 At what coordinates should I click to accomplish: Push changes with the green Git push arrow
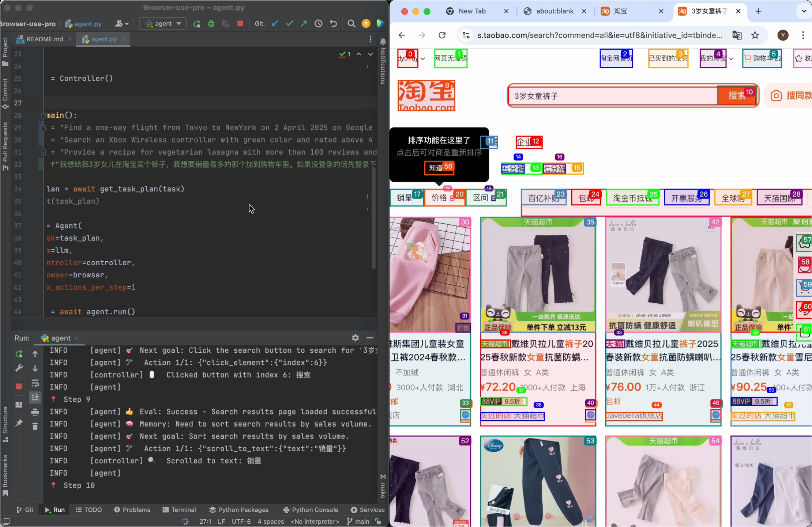[x=304, y=23]
